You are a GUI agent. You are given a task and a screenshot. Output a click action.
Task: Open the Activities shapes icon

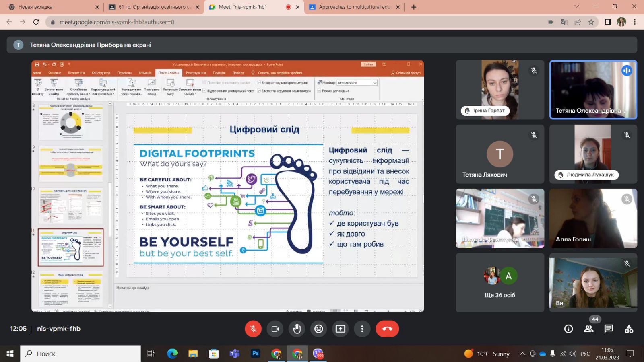629,329
